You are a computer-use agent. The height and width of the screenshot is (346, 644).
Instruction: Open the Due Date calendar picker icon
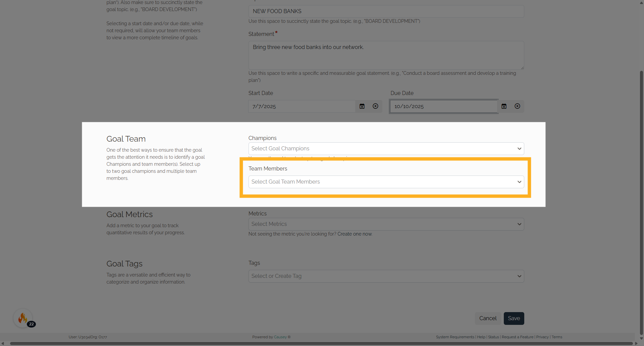(x=504, y=106)
